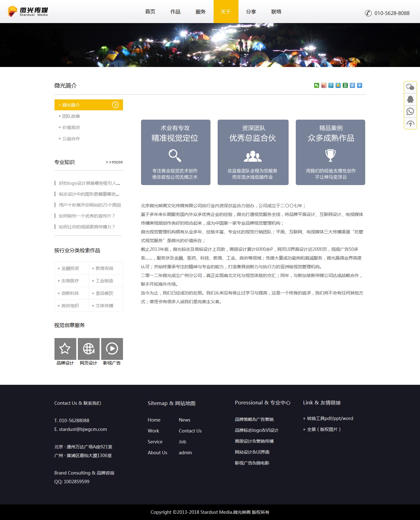
Task: Filter works by + 工业制造
Action: pos(106,281)
